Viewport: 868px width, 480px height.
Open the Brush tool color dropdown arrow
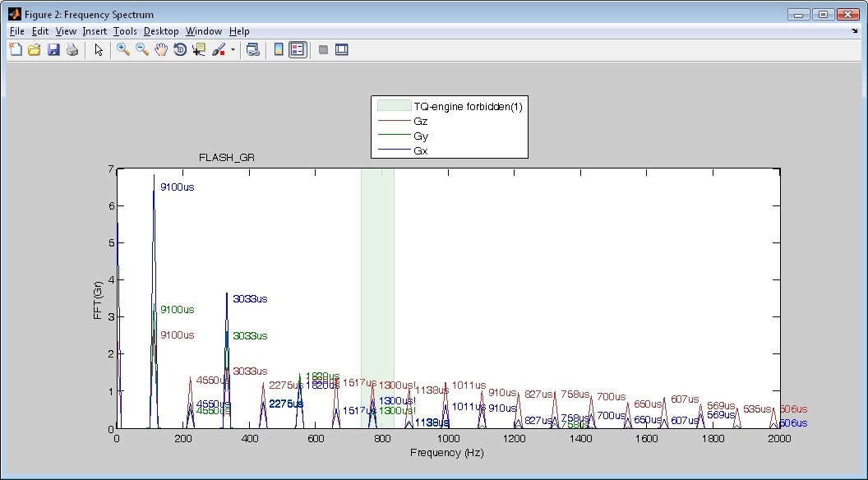click(x=233, y=49)
